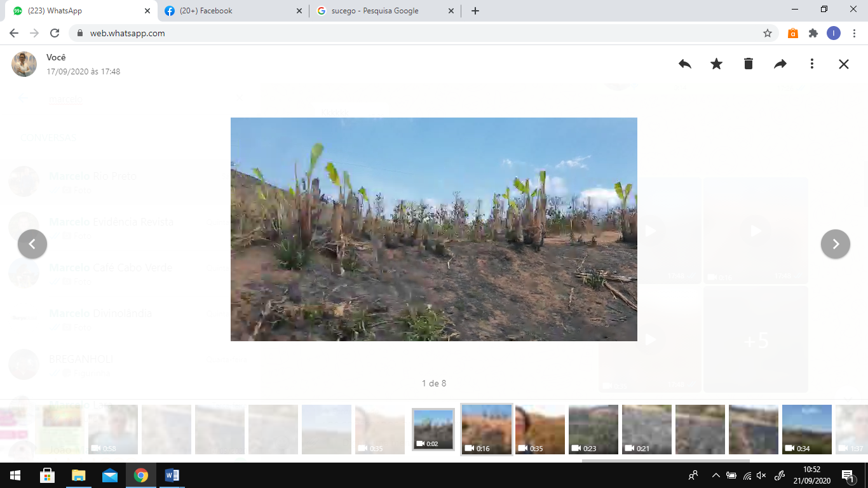The image size is (868, 488).
Task: Select the 0:16 video thumbnail
Action: pyautogui.click(x=486, y=429)
